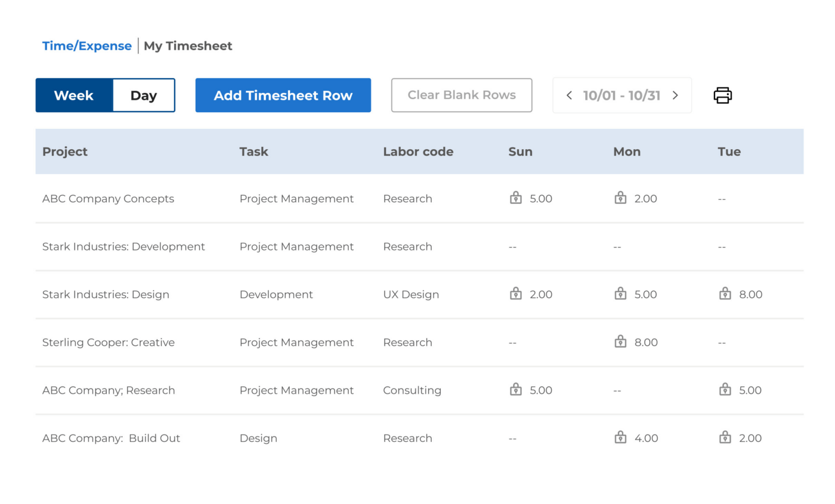The width and height of the screenshot is (835, 504).
Task: Click Research labor code for Sterling Cooper: Creative
Action: click(407, 342)
